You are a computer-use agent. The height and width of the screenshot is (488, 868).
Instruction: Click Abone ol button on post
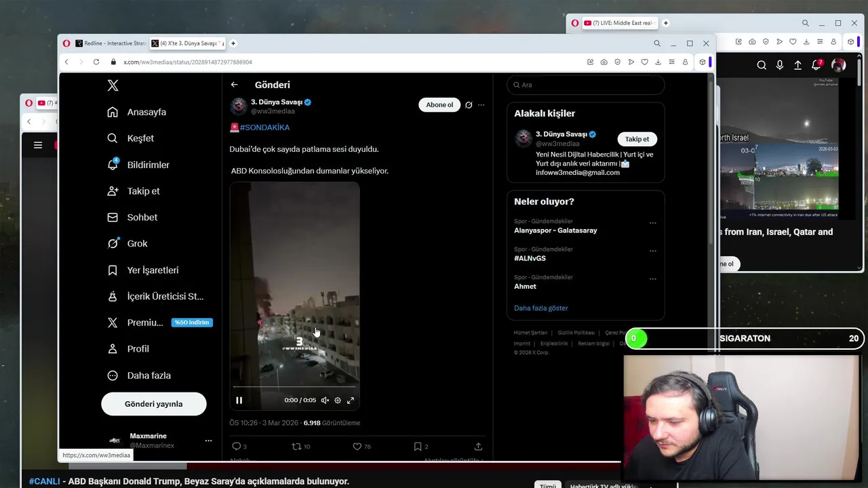coord(439,105)
